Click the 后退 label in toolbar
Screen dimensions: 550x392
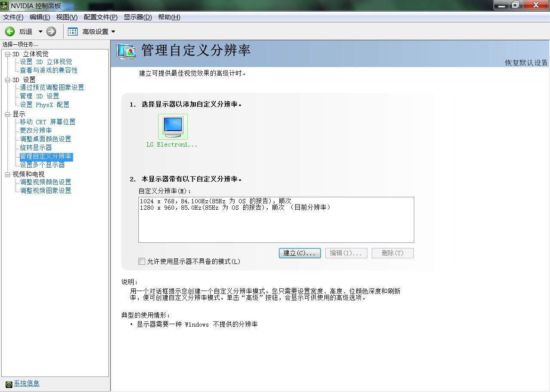pyautogui.click(x=26, y=32)
